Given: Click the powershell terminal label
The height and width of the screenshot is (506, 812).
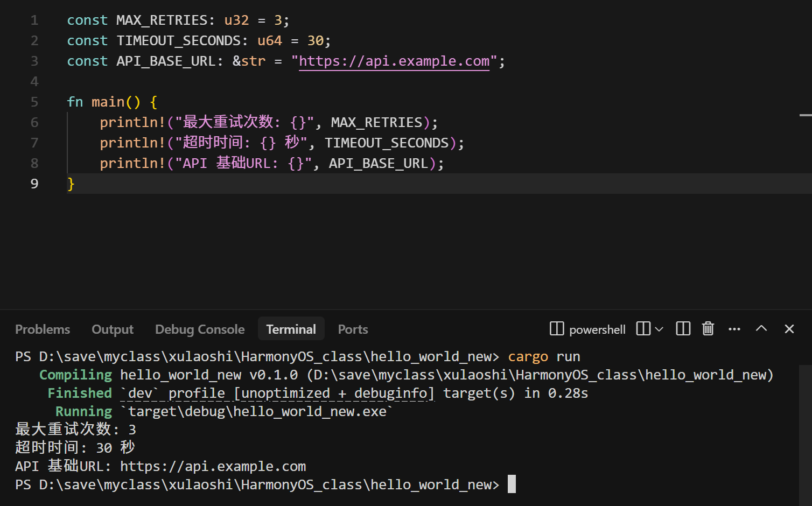Looking at the screenshot, I should (x=597, y=329).
